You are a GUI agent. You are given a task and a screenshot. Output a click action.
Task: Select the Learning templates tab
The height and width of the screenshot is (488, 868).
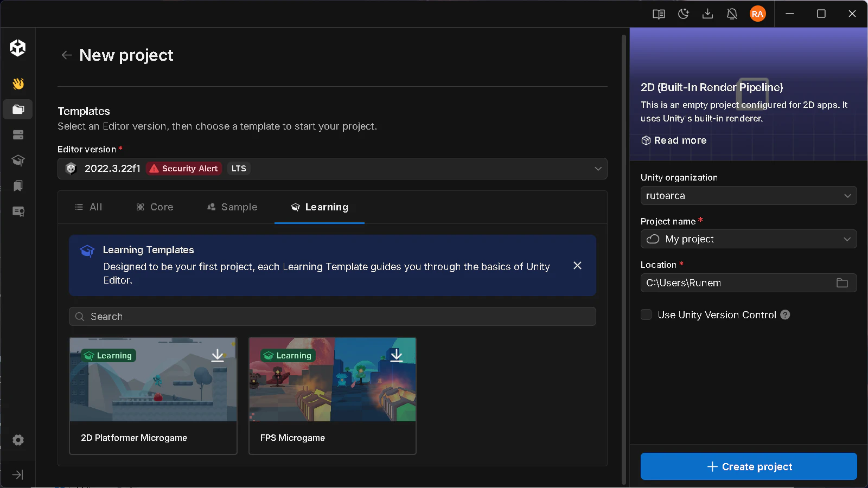point(320,207)
